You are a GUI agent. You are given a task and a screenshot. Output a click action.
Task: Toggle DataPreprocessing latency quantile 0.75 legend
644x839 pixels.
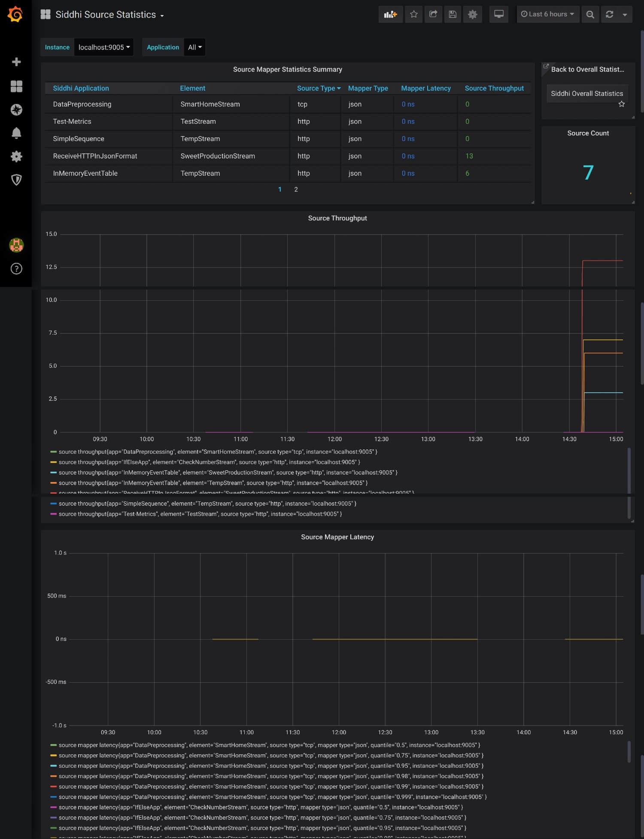pos(271,756)
